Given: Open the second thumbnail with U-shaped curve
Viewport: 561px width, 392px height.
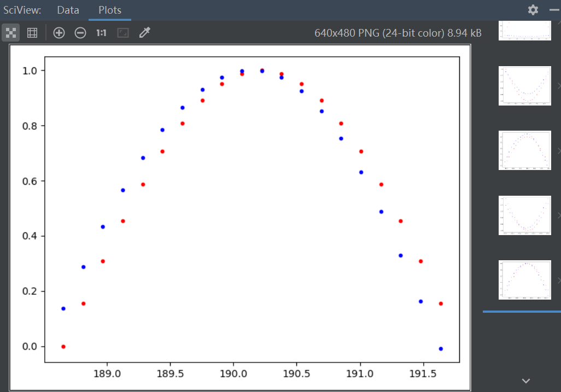Looking at the screenshot, I should tap(524, 86).
